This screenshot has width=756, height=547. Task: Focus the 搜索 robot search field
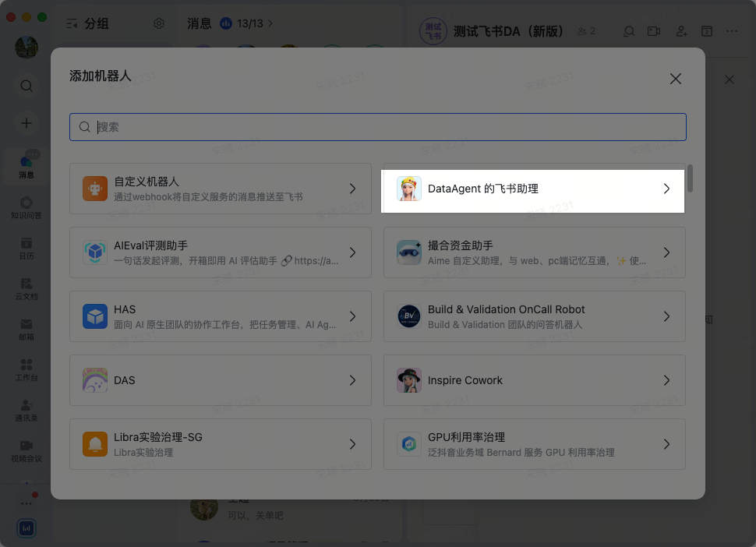pos(377,127)
